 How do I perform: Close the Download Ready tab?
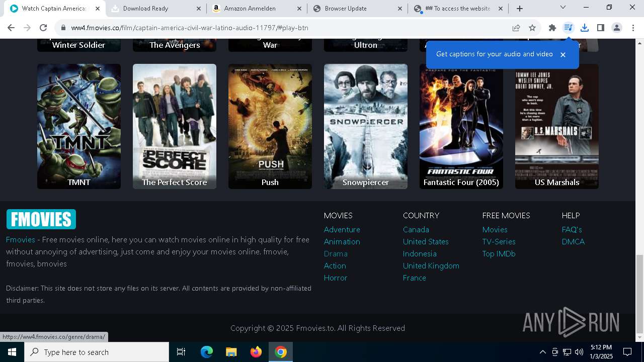(x=199, y=9)
